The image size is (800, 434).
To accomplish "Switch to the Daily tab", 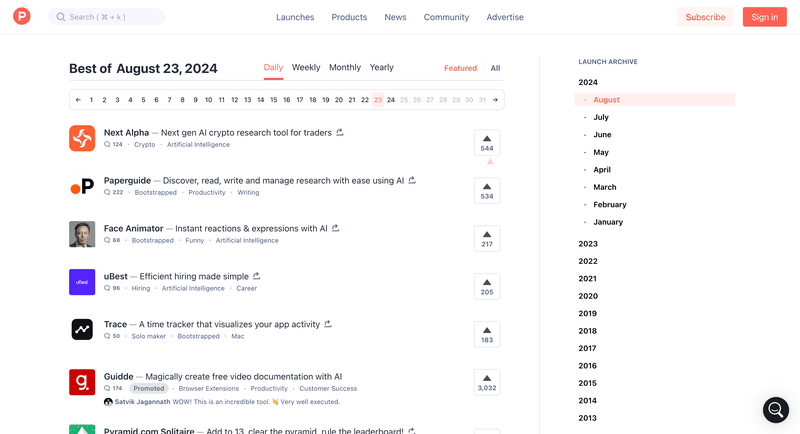I will [x=273, y=67].
